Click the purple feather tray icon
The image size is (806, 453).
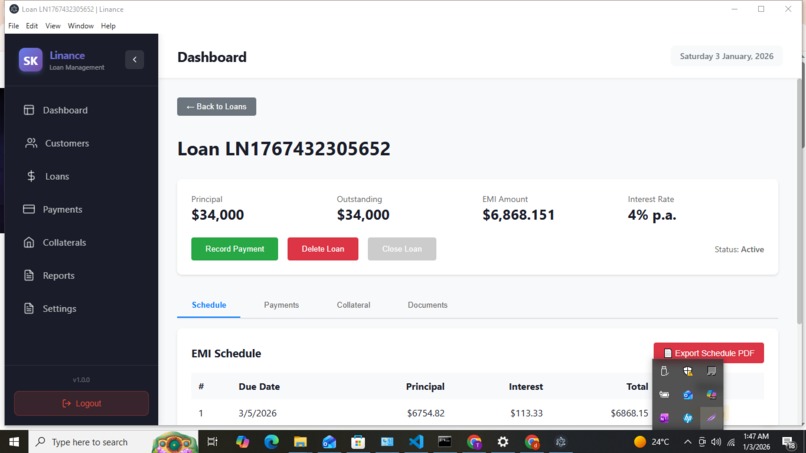[x=711, y=418]
